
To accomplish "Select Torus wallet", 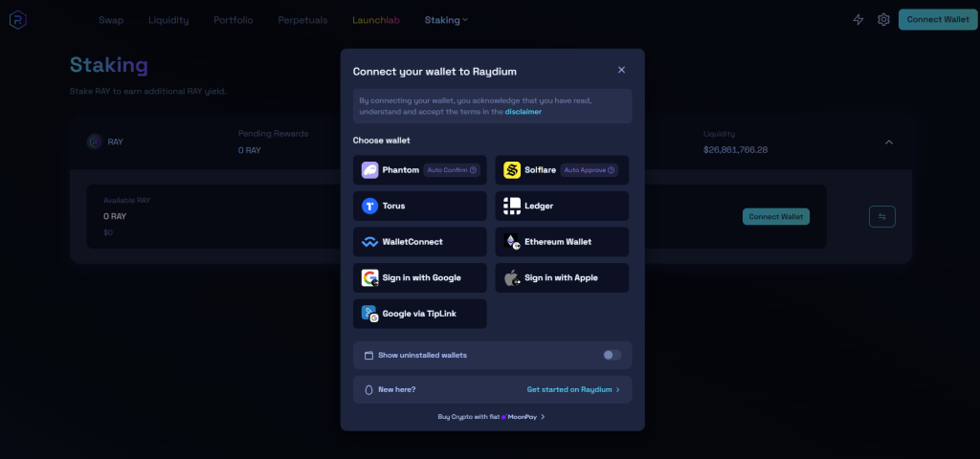I will (x=420, y=207).
